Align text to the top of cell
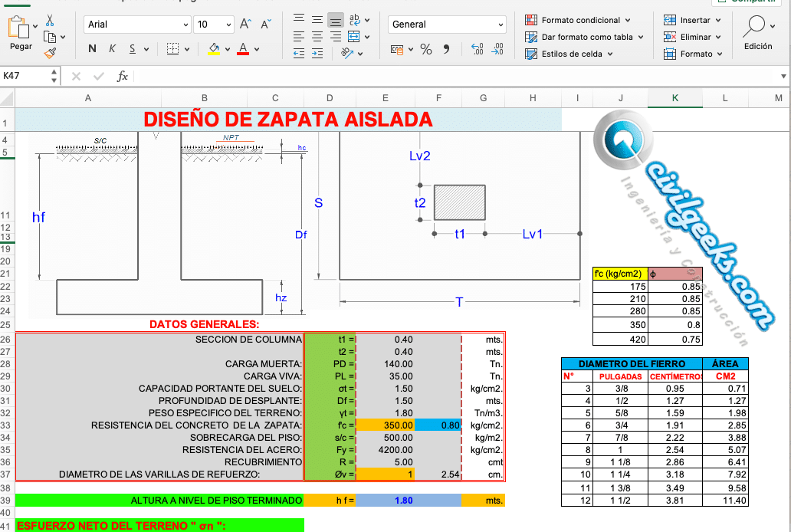Screen dimensions: 791x532 (x=299, y=19)
